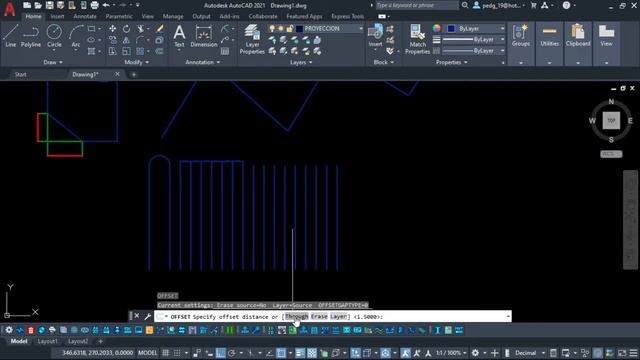Expand the Modify panel
Viewport: 640px width, 360px height.
click(136, 62)
